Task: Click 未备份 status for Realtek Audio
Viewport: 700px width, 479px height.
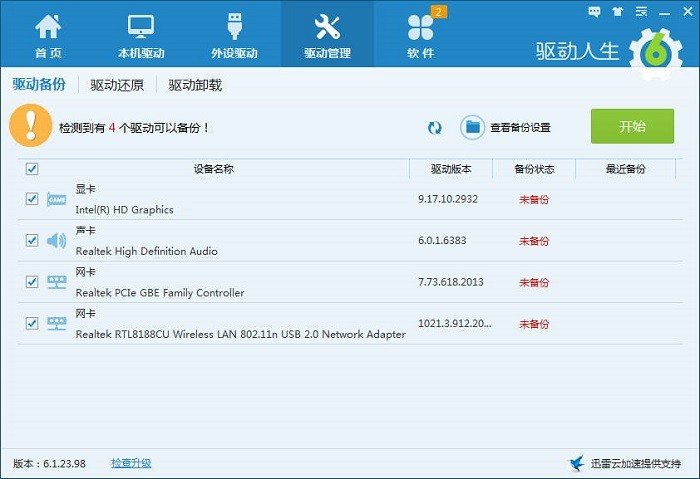Action: pos(534,241)
